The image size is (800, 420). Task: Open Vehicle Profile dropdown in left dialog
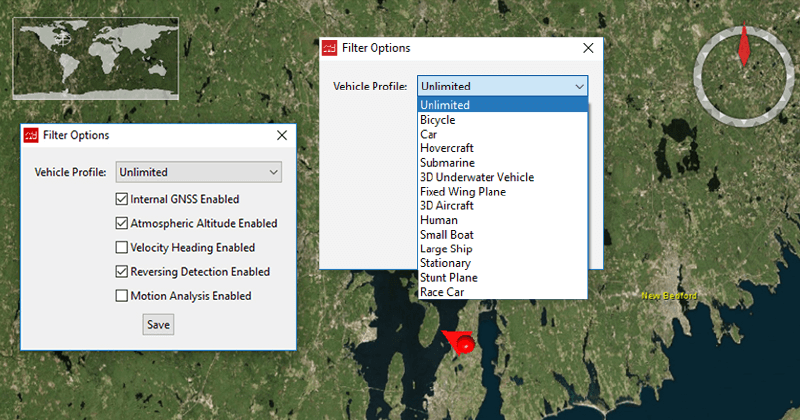pyautogui.click(x=199, y=172)
